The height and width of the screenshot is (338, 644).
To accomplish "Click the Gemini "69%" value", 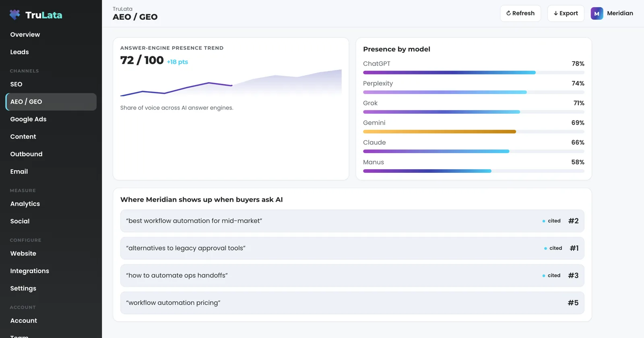I will (578, 123).
